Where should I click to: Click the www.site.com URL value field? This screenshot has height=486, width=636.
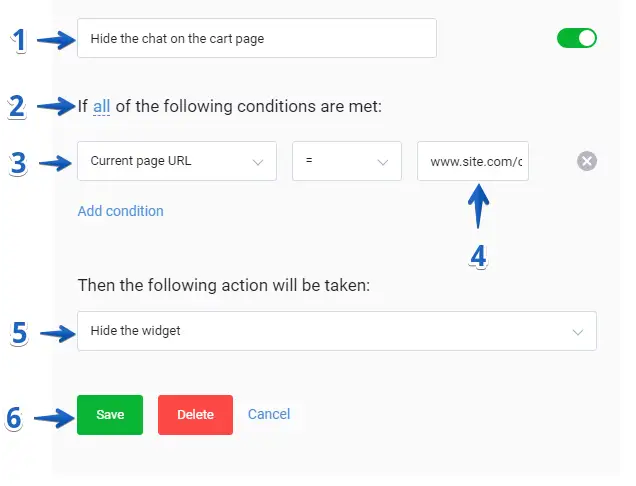473,161
